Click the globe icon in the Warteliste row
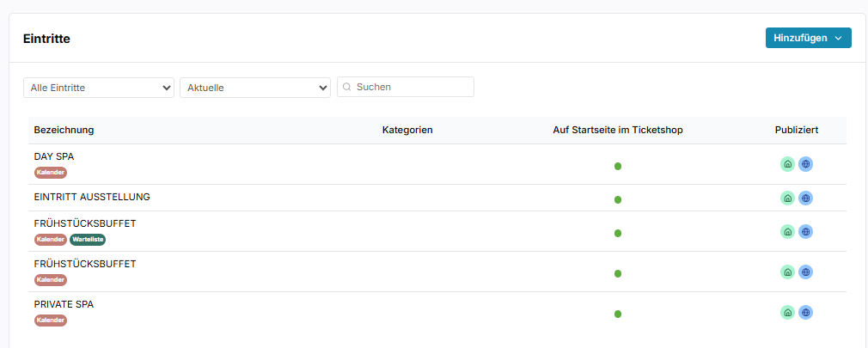 (805, 231)
